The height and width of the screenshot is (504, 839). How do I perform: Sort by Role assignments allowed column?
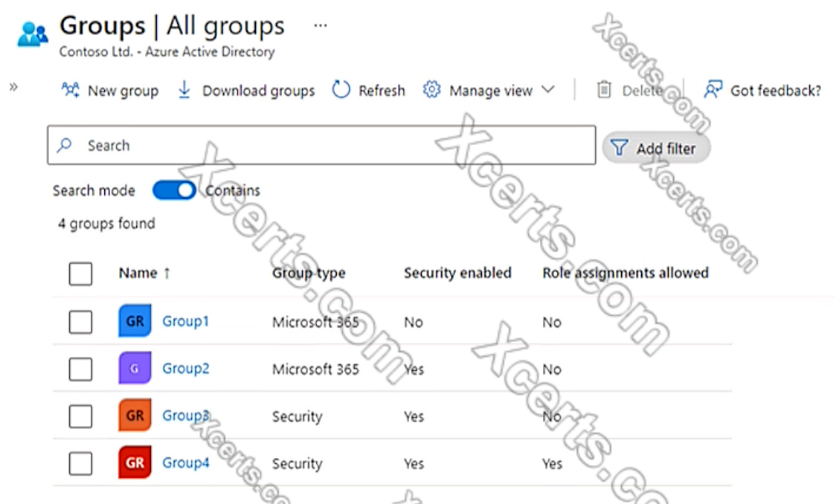tap(626, 273)
